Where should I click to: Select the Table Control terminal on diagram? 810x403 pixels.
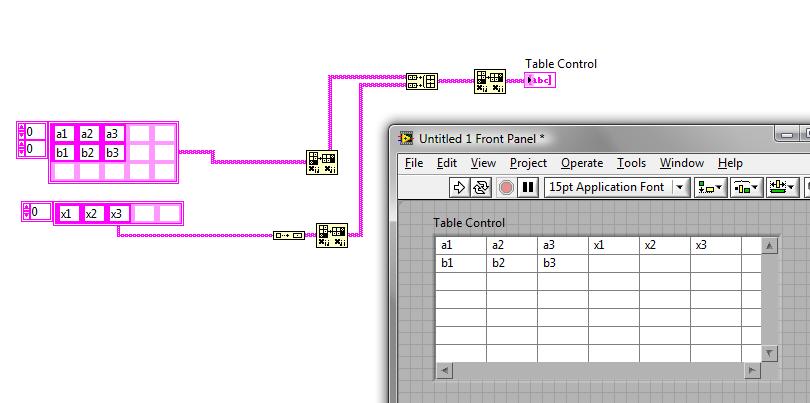(x=539, y=80)
